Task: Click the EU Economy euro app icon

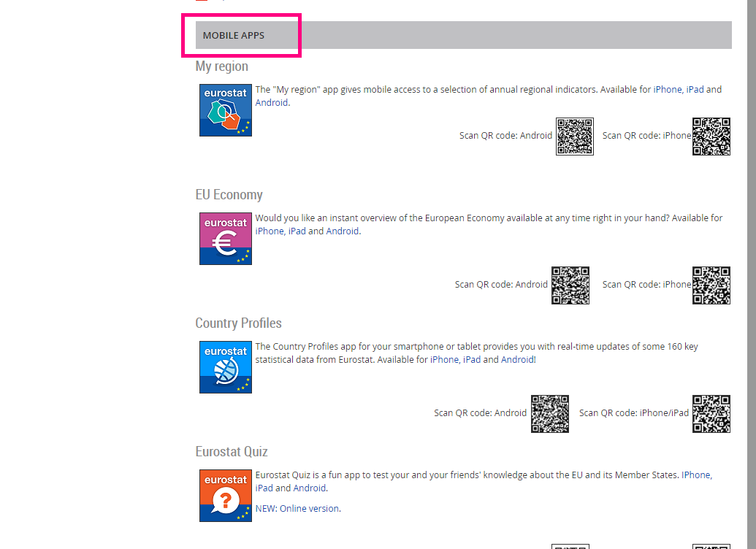Action: click(x=226, y=239)
